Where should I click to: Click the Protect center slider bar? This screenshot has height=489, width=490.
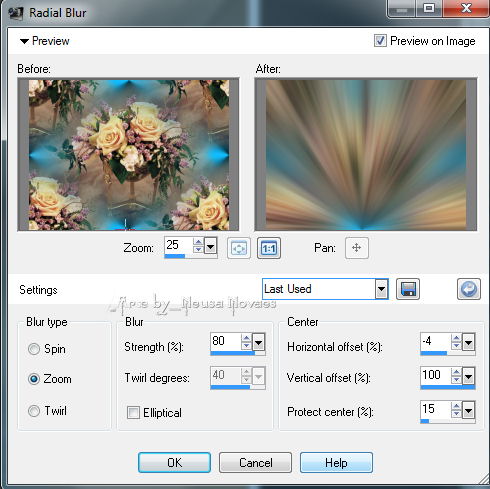[x=448, y=421]
